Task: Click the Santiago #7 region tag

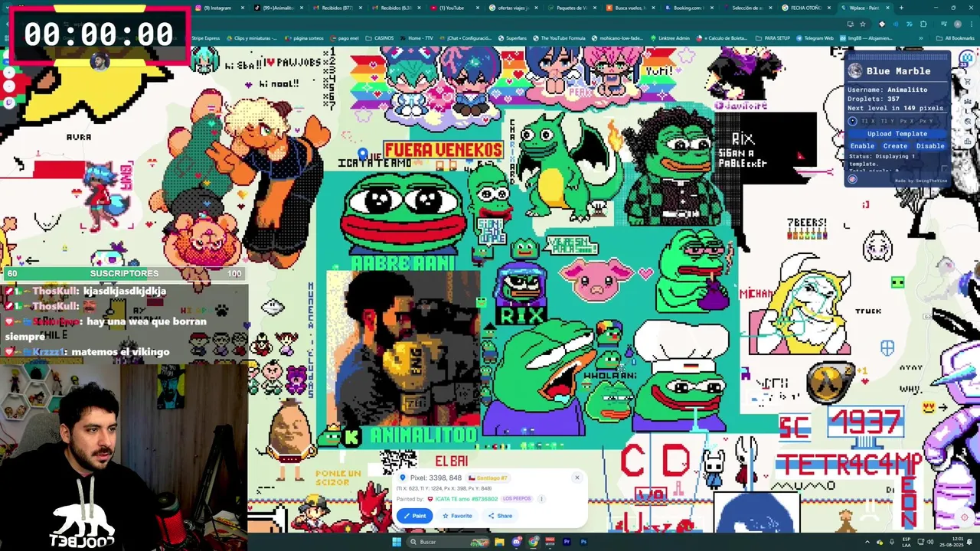Action: pyautogui.click(x=488, y=478)
